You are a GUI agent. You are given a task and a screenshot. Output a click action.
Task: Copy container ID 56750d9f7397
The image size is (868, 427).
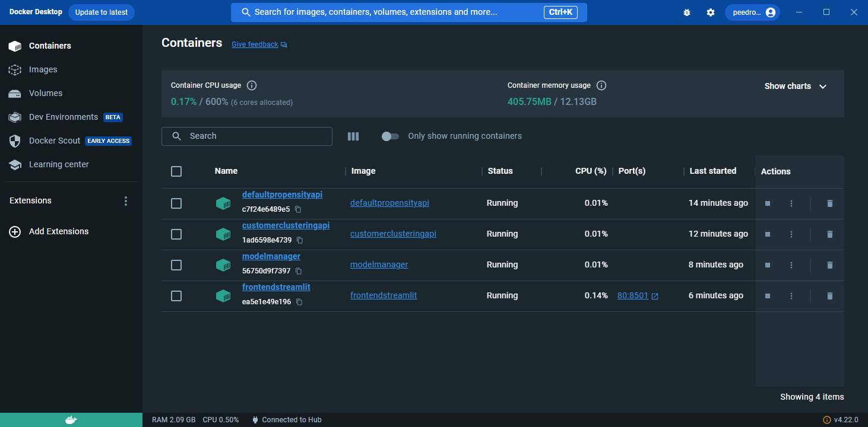pyautogui.click(x=299, y=271)
